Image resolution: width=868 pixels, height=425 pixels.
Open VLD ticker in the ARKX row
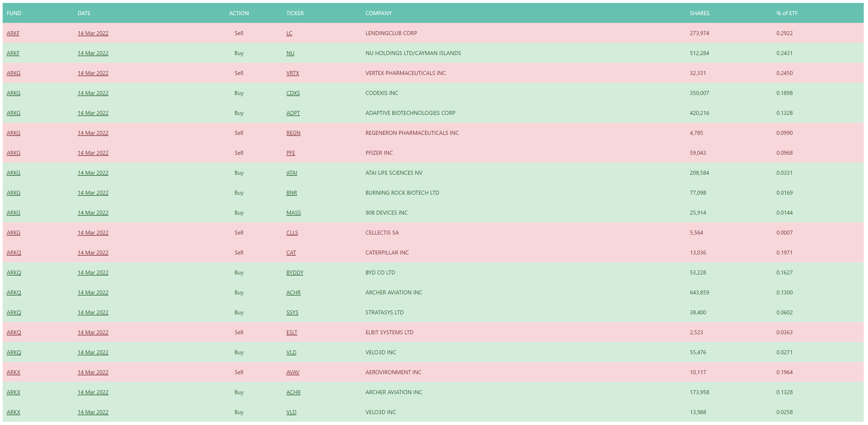291,412
